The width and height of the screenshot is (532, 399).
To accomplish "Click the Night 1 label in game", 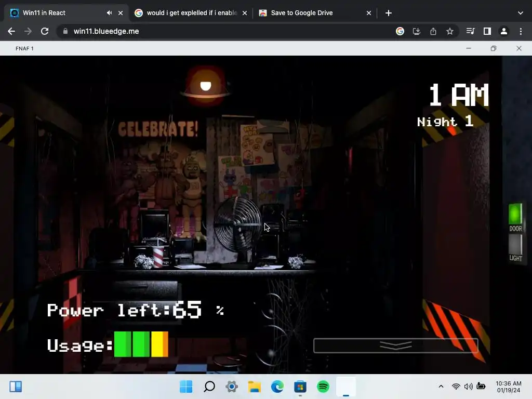I will pos(445,122).
